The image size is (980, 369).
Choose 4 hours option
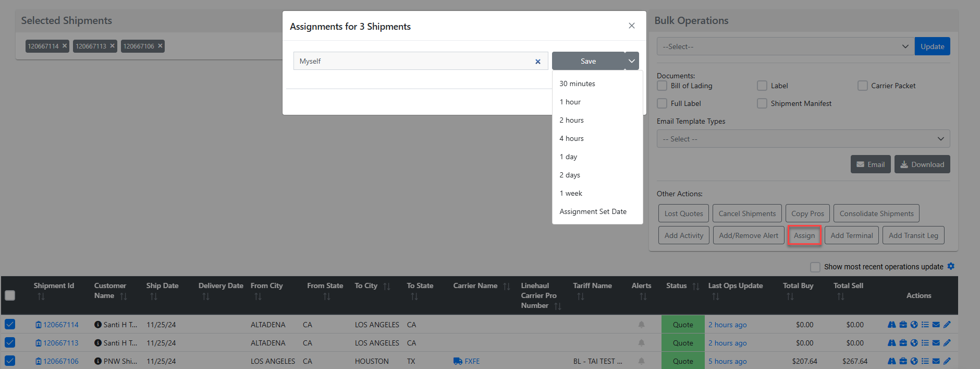click(x=597, y=138)
